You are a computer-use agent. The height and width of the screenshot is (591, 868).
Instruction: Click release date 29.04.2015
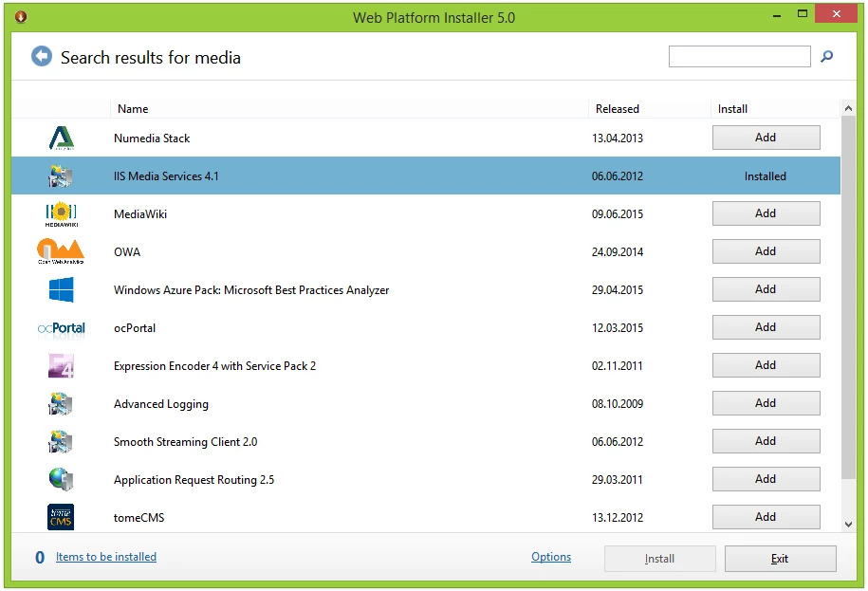(x=618, y=290)
